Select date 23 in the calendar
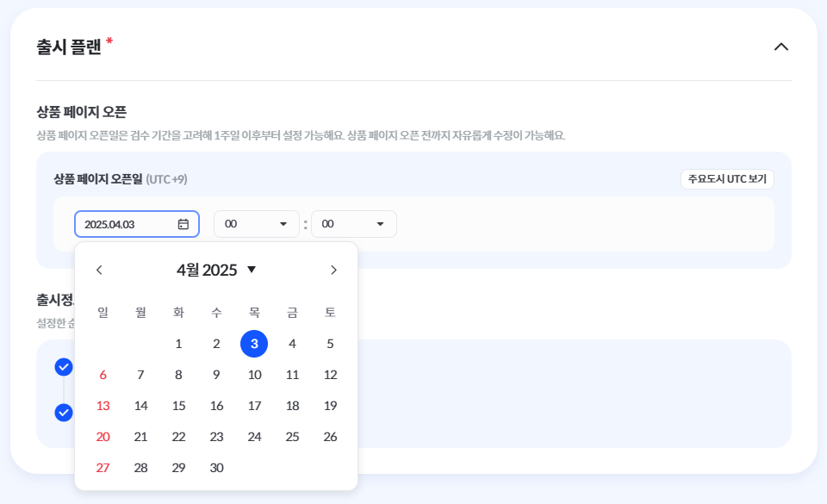The image size is (827, 504). (x=216, y=437)
